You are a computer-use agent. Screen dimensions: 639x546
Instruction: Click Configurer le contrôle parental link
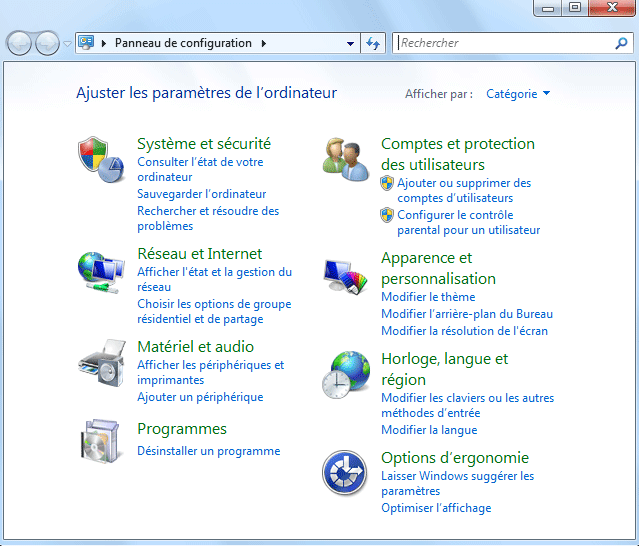[469, 222]
